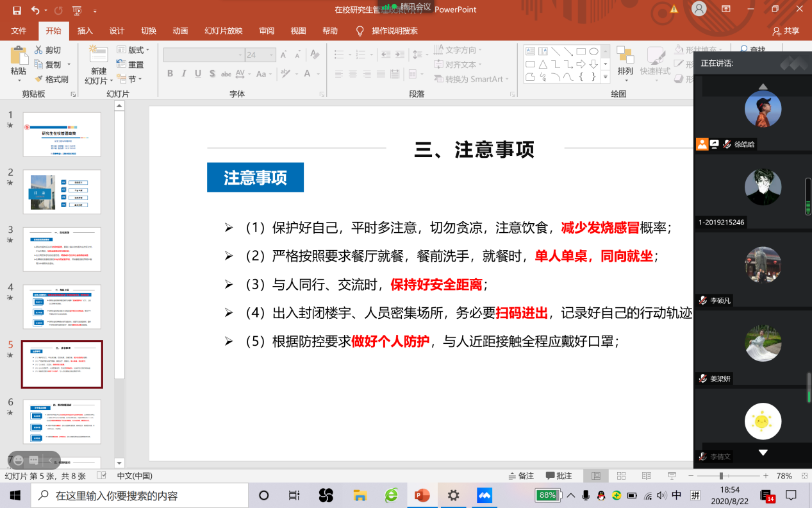Switch to the Slide Show (幻灯片放映) tab
Screen dimensions: 812x508
[223, 31]
